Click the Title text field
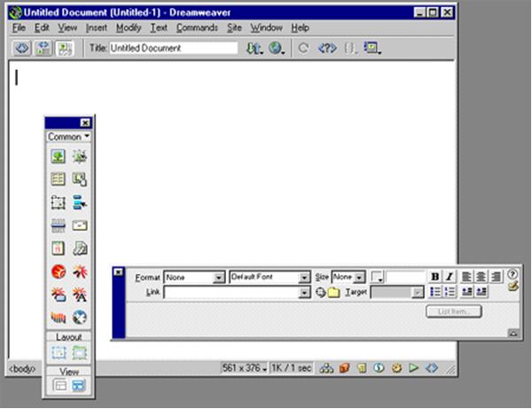 174,48
